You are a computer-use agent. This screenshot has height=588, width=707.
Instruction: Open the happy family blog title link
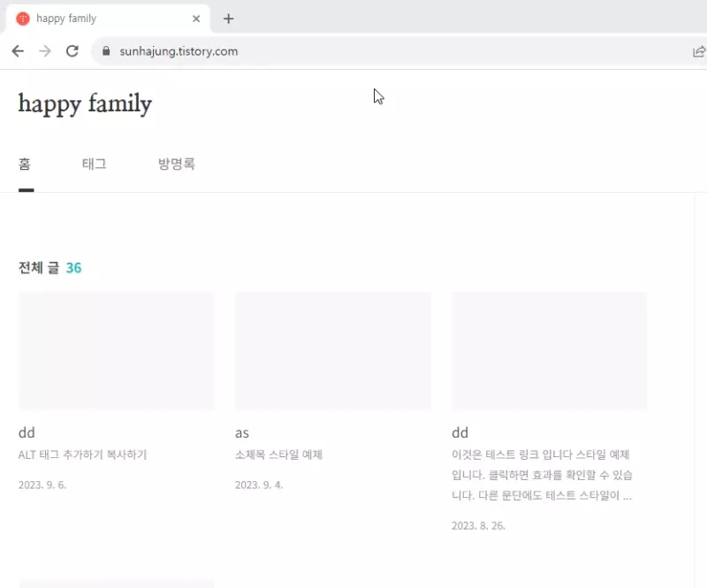(x=85, y=105)
